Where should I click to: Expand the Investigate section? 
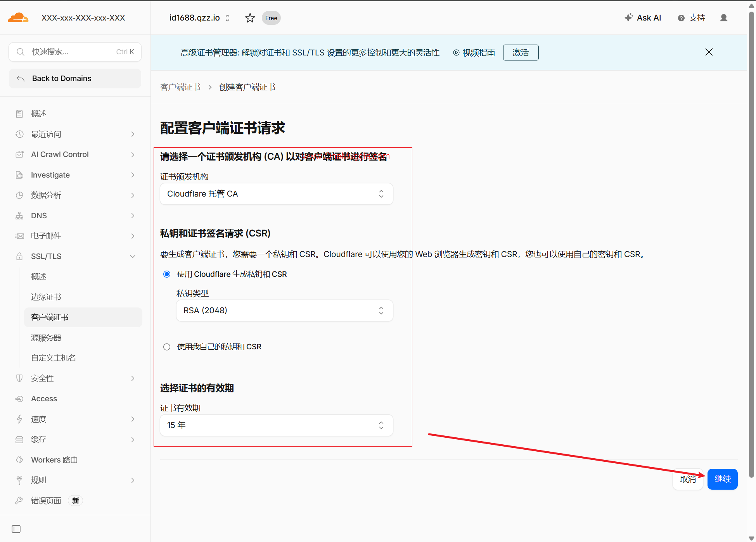pos(133,175)
